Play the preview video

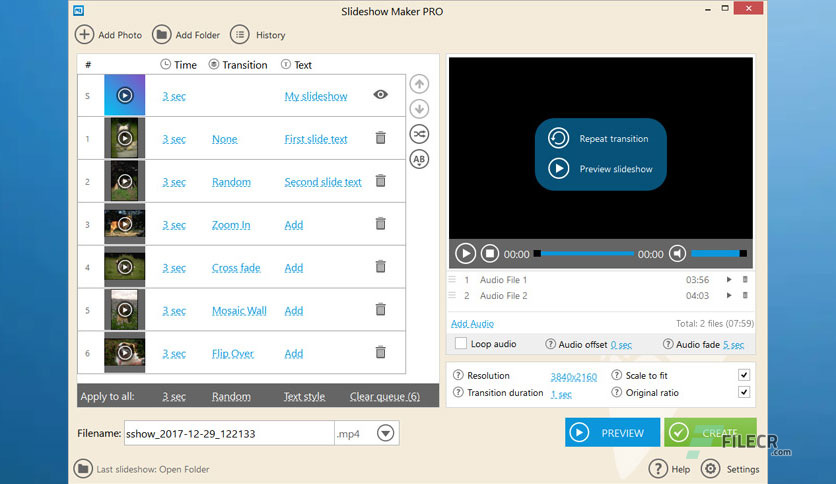point(465,253)
